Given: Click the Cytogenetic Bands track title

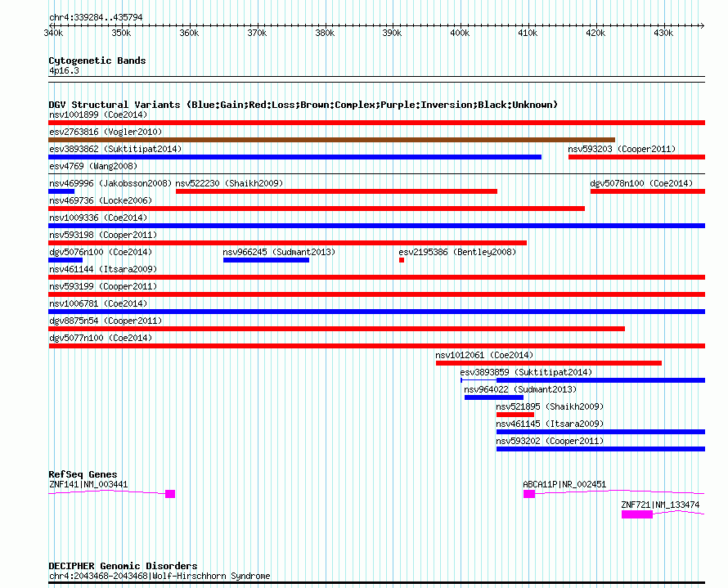Looking at the screenshot, I should tap(97, 61).
